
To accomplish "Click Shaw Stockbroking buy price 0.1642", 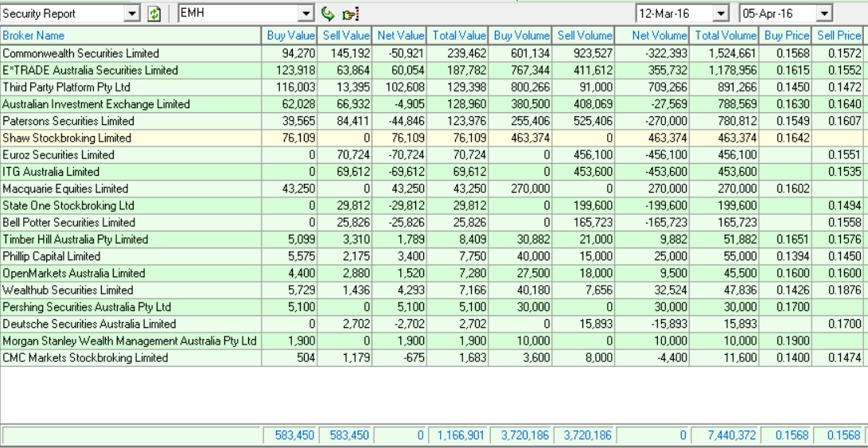I will coord(785,138).
